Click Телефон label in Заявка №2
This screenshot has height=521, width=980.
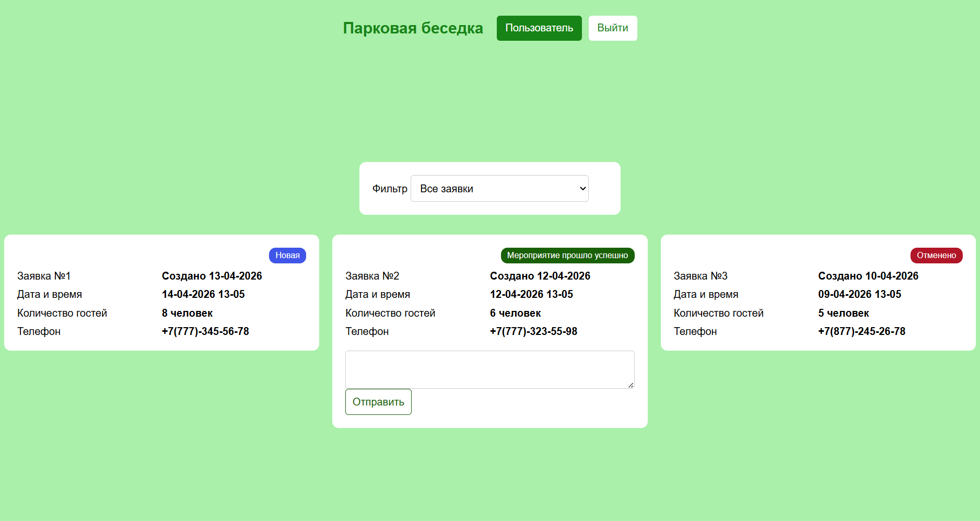point(367,331)
